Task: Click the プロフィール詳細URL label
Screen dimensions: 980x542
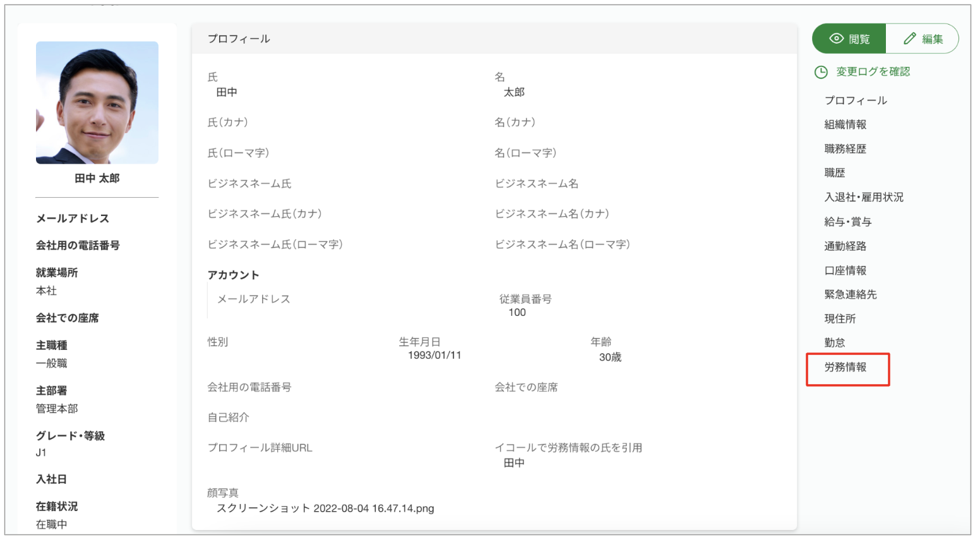Action: point(260,448)
